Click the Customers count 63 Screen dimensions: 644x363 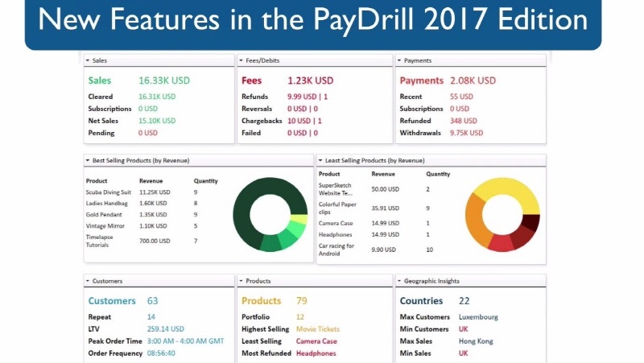click(x=152, y=301)
